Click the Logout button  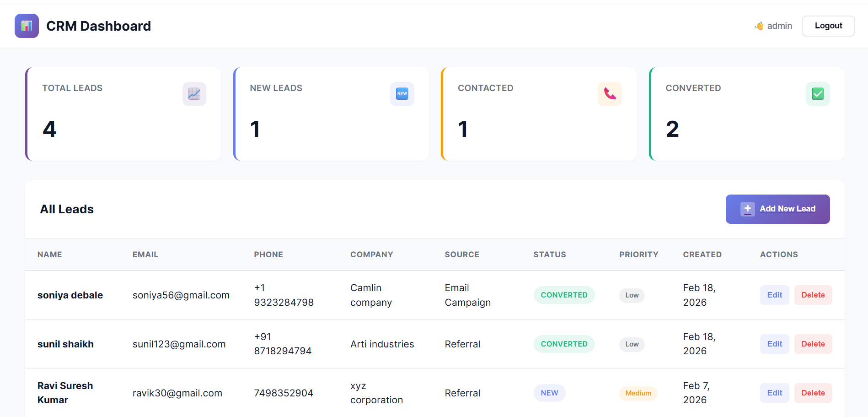[828, 26]
